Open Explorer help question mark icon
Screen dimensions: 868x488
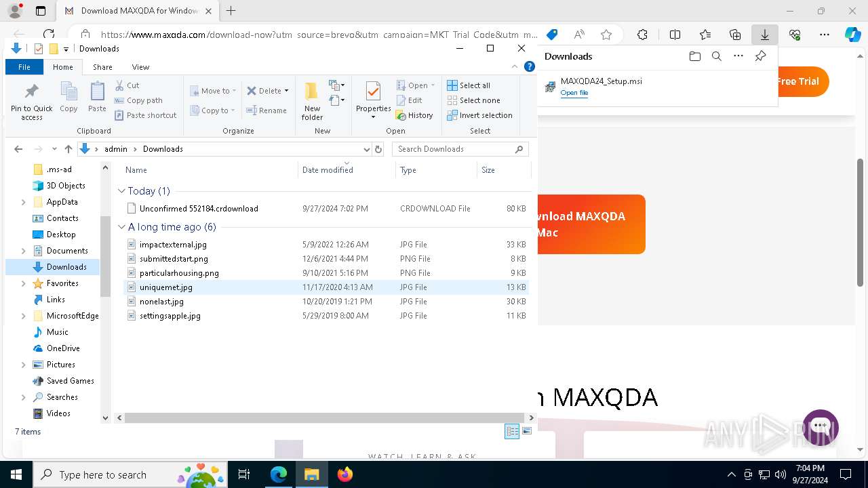[x=530, y=66]
